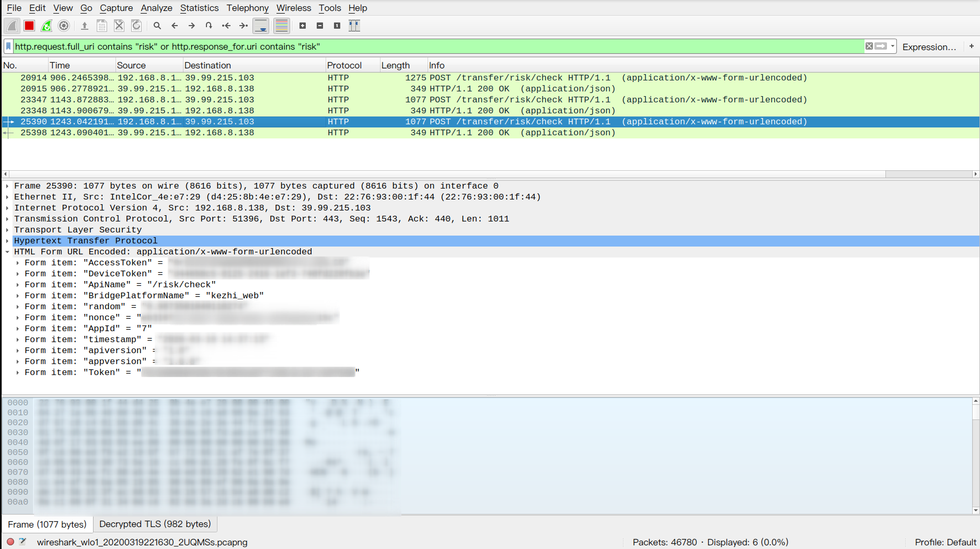Switch to the Decrypted TLS tab
The image size is (980, 549).
(155, 524)
